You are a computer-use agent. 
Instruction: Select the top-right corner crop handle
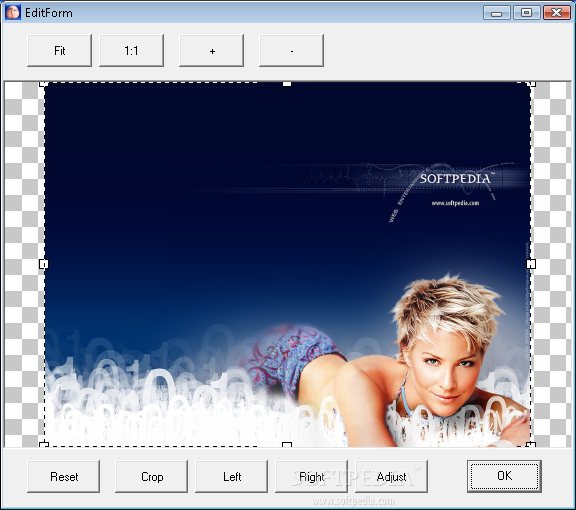[x=531, y=84]
